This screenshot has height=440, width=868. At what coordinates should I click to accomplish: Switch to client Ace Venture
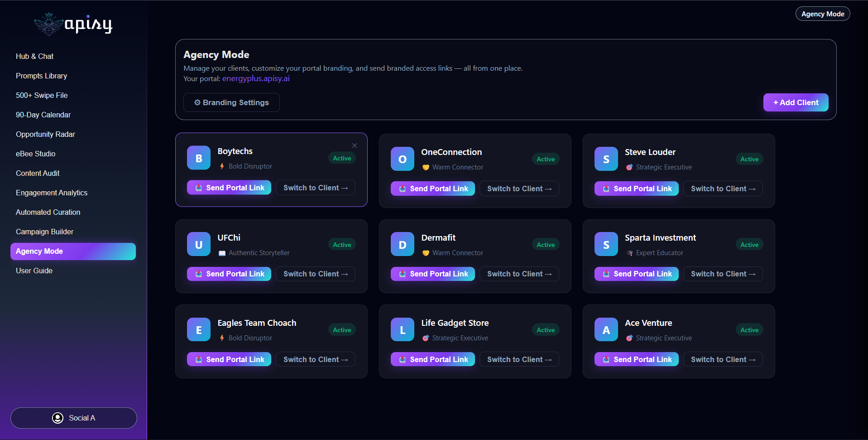(x=723, y=359)
